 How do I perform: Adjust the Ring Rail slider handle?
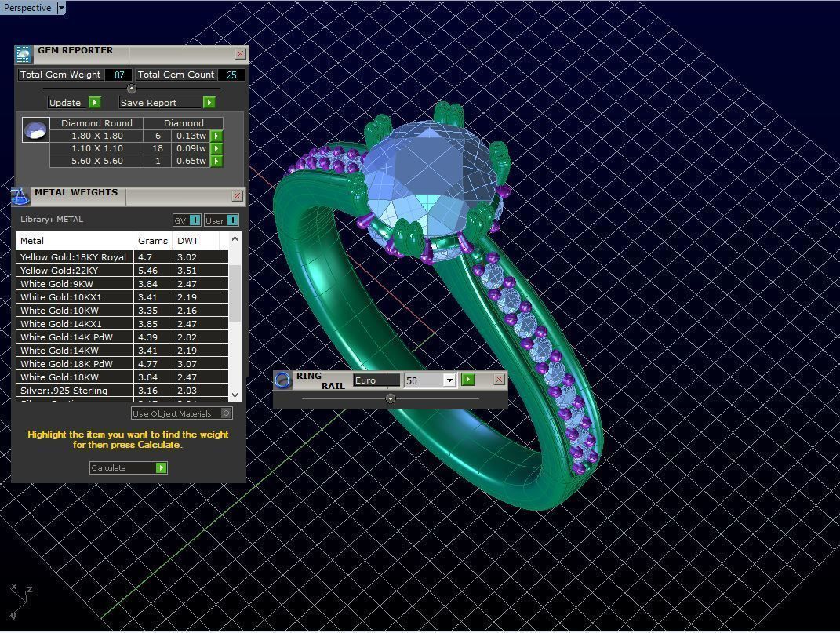(391, 398)
